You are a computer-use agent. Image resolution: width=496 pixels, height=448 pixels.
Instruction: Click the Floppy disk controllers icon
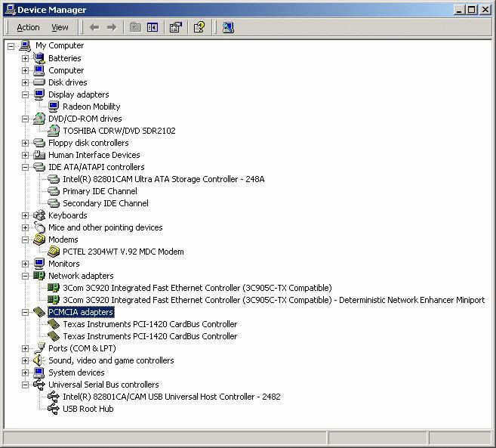tap(39, 143)
